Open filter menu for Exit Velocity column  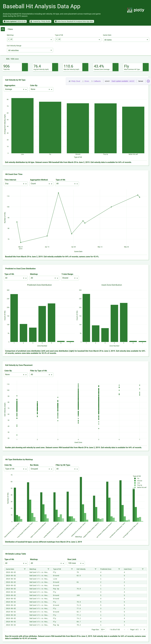point(95,569)
